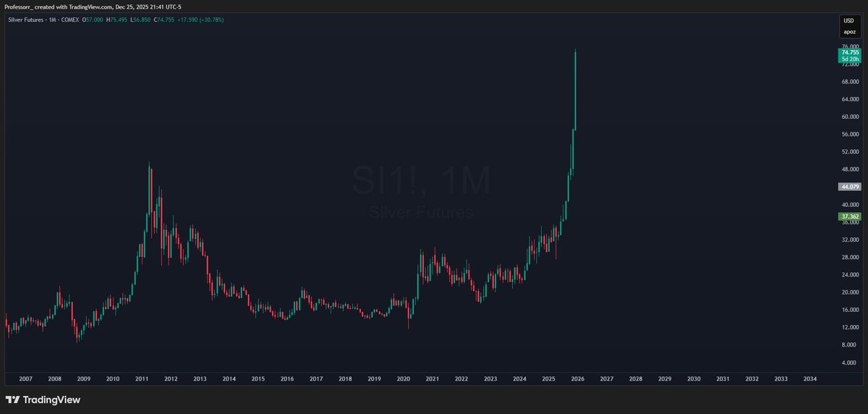The image size is (868, 414).
Task: Click the 2030 label on time axis
Action: pyautogui.click(x=694, y=379)
